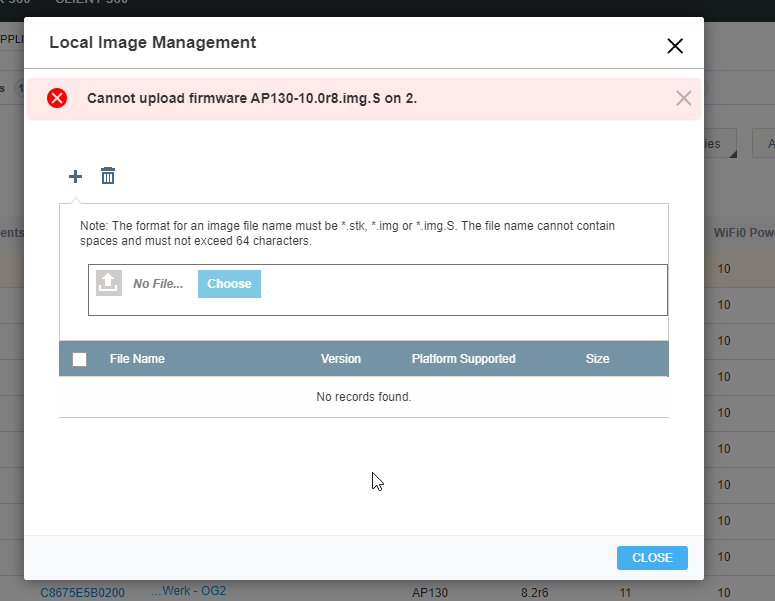Expand the dropdown button behind dialog's right edge

pos(720,144)
